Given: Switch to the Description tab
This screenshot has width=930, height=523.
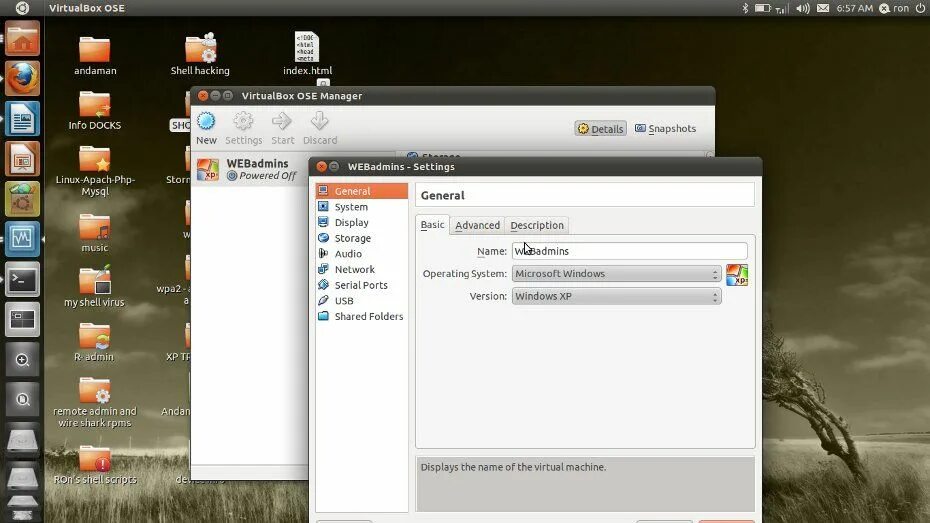Looking at the screenshot, I should pos(537,225).
